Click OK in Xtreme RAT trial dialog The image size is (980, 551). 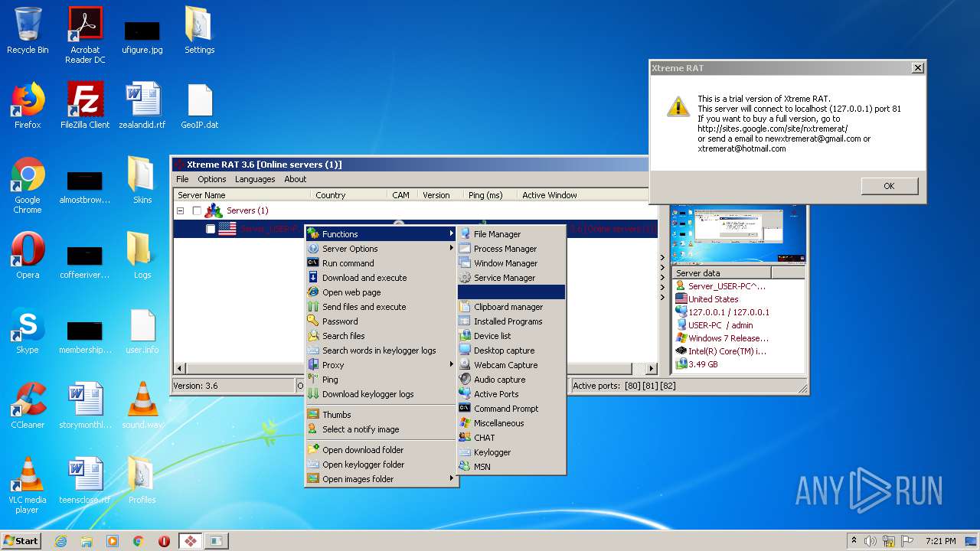[889, 186]
